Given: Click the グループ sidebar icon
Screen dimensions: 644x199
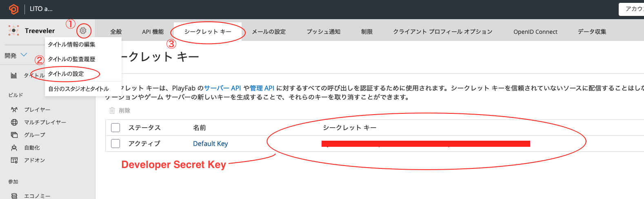Looking at the screenshot, I should pyautogui.click(x=14, y=135).
